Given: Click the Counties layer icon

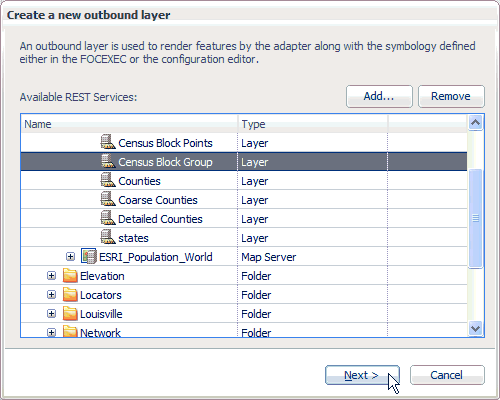Looking at the screenshot, I should [x=108, y=180].
